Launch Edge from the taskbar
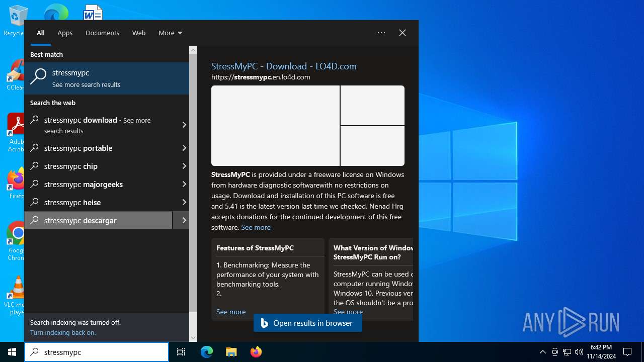Screen dimensions: 644x362 pyautogui.click(x=207, y=352)
